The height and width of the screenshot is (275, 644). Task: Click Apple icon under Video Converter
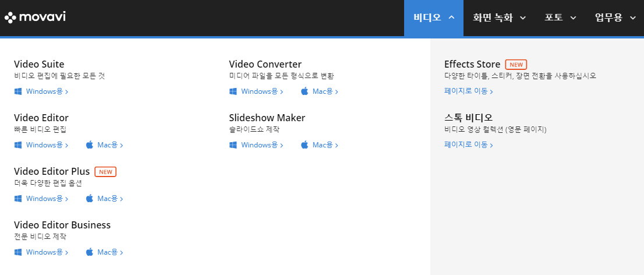pyautogui.click(x=305, y=91)
